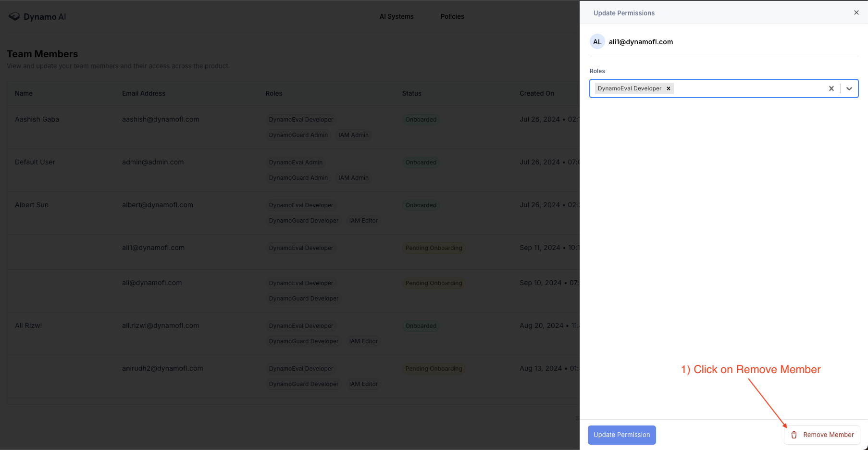The height and width of the screenshot is (450, 868).
Task: Click email ali1@dynamofl.com in the table
Action: tap(153, 248)
